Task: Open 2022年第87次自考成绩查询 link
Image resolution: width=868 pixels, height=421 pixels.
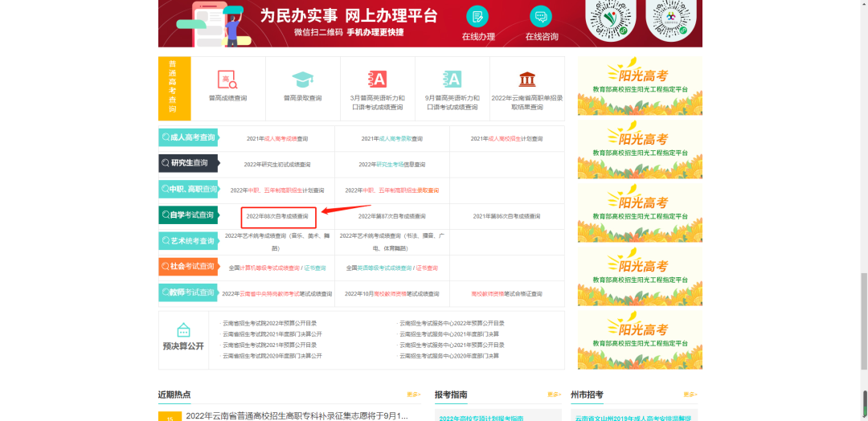Action: point(392,216)
